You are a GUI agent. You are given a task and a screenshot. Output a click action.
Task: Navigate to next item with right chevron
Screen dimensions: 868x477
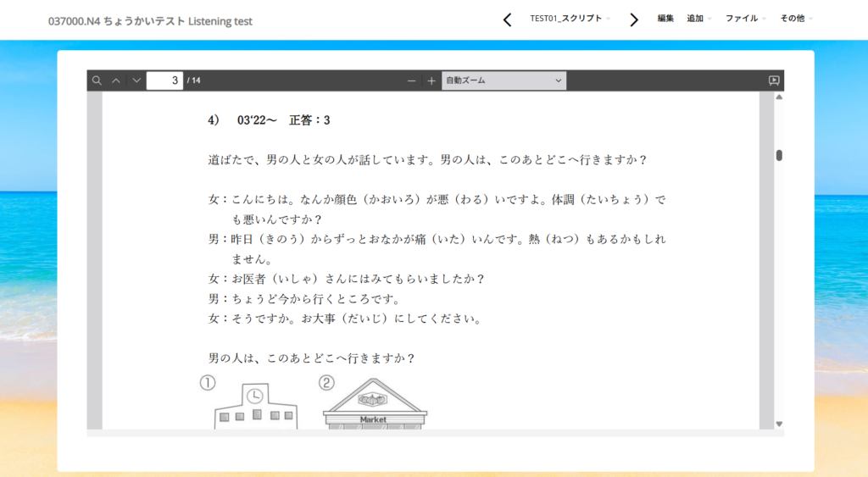click(633, 19)
